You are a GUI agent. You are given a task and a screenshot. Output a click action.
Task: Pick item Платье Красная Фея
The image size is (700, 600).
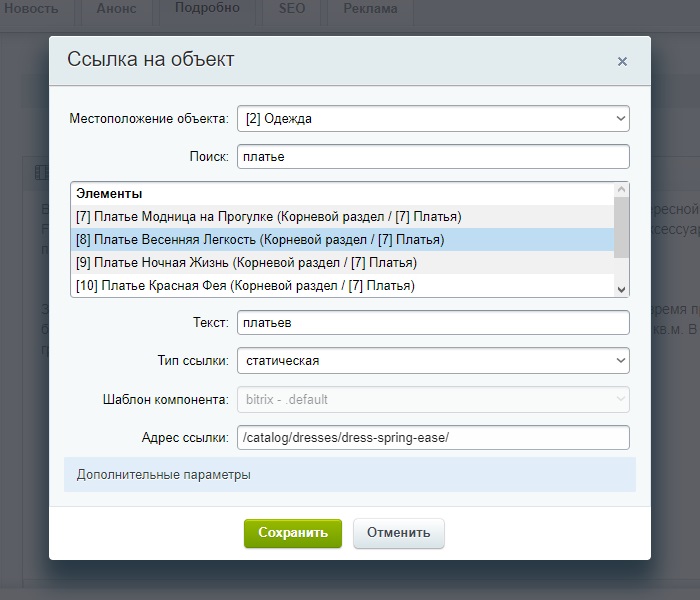pyautogui.click(x=245, y=286)
